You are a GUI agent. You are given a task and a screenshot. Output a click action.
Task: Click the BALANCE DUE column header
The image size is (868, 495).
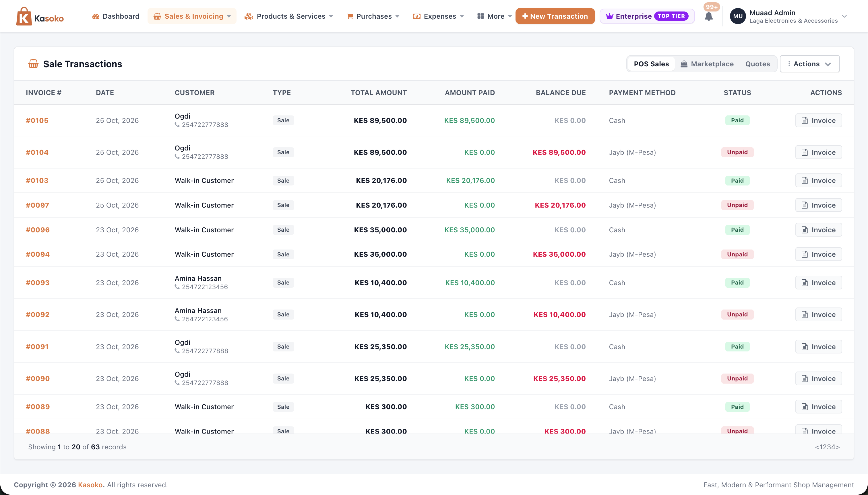click(561, 92)
